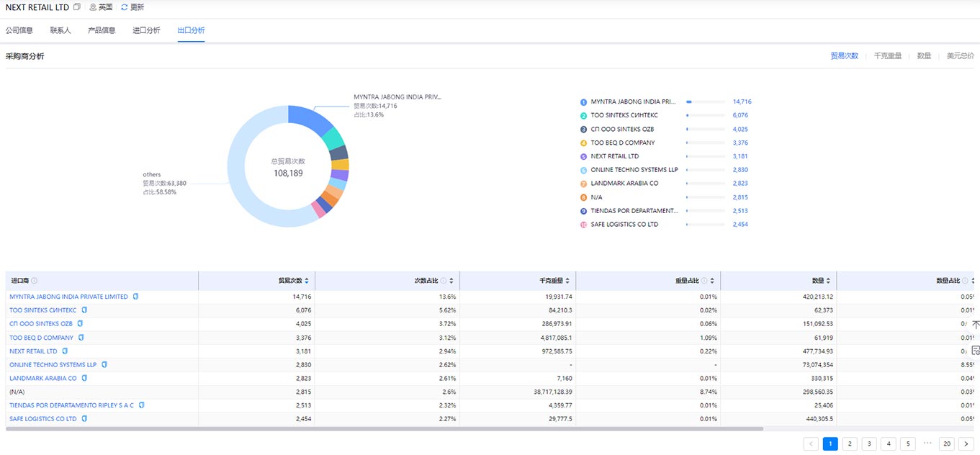
Task: Go to page 2 of results
Action: (x=850, y=444)
